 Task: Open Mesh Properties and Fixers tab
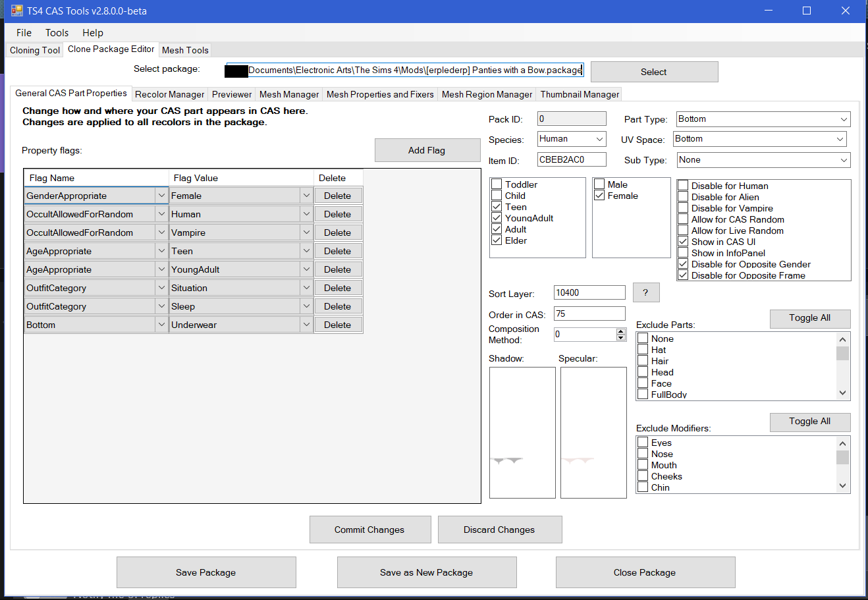(x=380, y=94)
